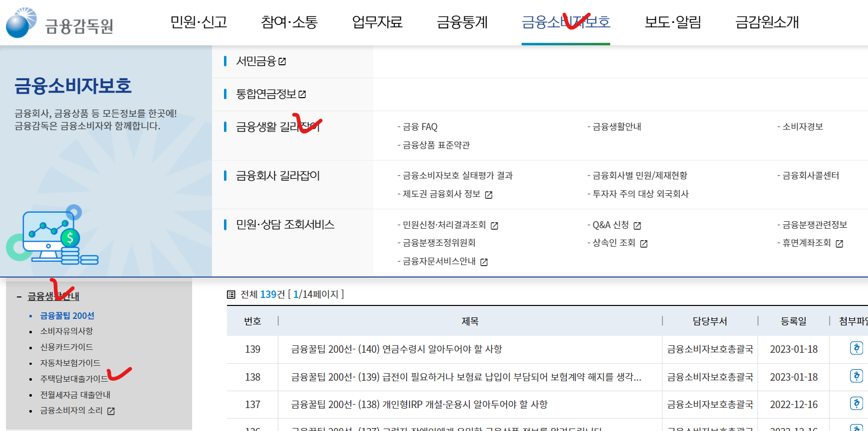Download attachment for post number 137
The image size is (868, 431).
click(856, 403)
